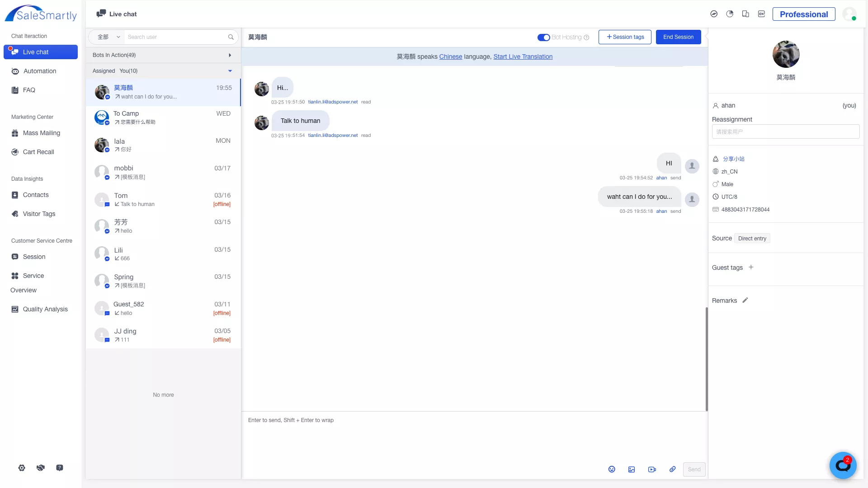The width and height of the screenshot is (868, 488).
Task: Select the Guest_582 conversation
Action: coord(163,308)
